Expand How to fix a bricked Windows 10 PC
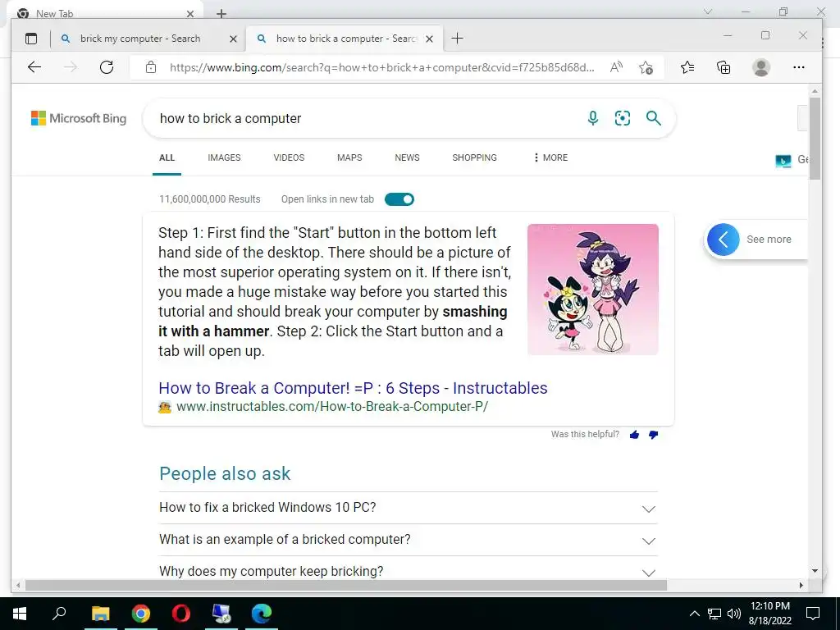 tap(409, 508)
